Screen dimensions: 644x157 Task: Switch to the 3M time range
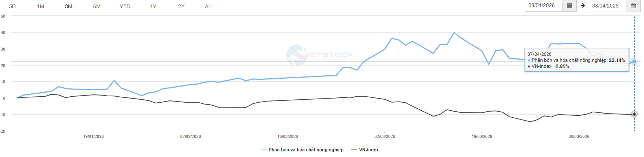68,6
